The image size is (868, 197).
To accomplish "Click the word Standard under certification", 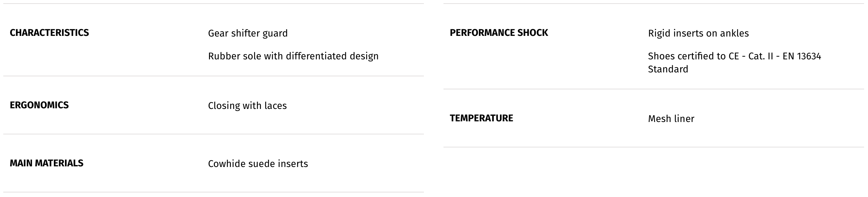I will pyautogui.click(x=668, y=69).
